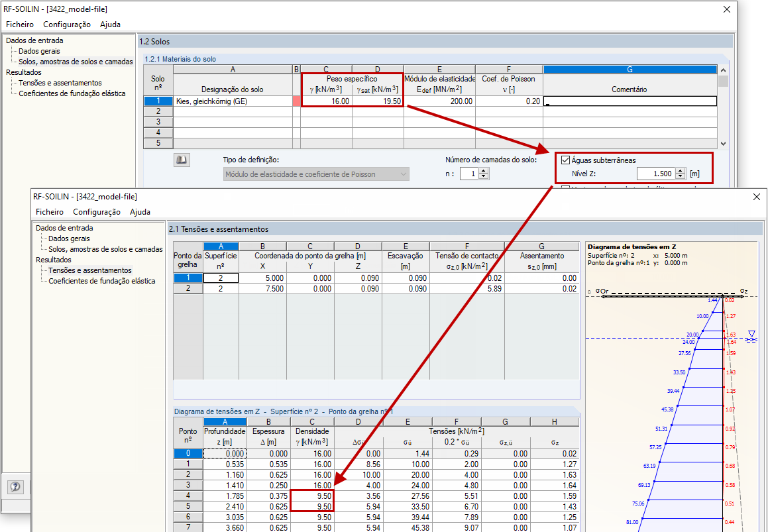The image size is (768, 532).
Task: Select thickness cell 0.250 for point 3
Action: 268,486
